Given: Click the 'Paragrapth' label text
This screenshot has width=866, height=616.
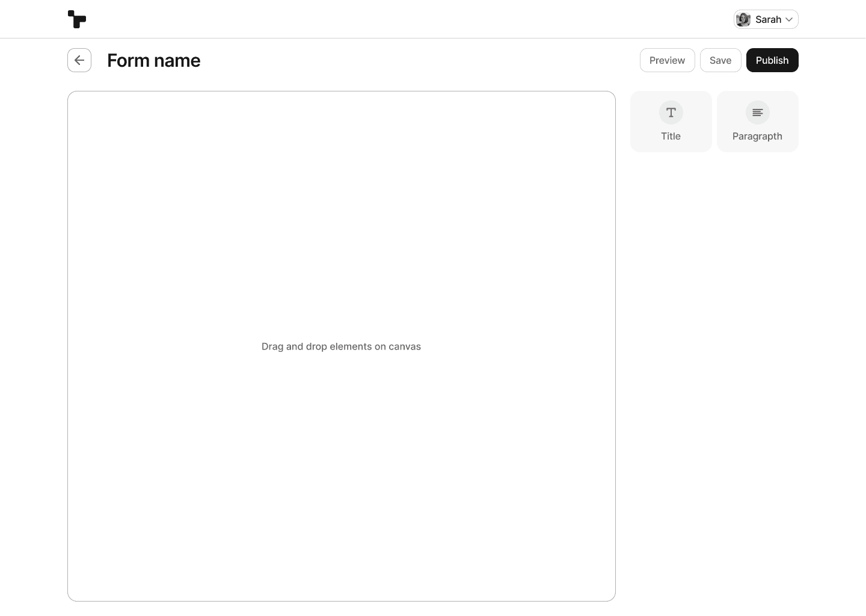Looking at the screenshot, I should click(758, 137).
